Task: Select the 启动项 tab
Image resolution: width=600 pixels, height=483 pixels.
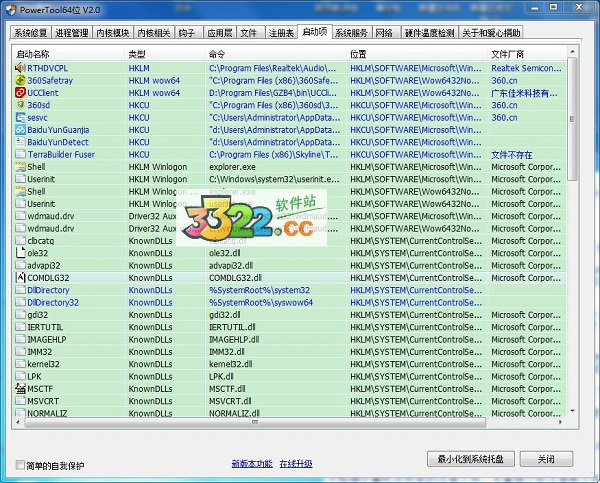Action: [x=314, y=32]
